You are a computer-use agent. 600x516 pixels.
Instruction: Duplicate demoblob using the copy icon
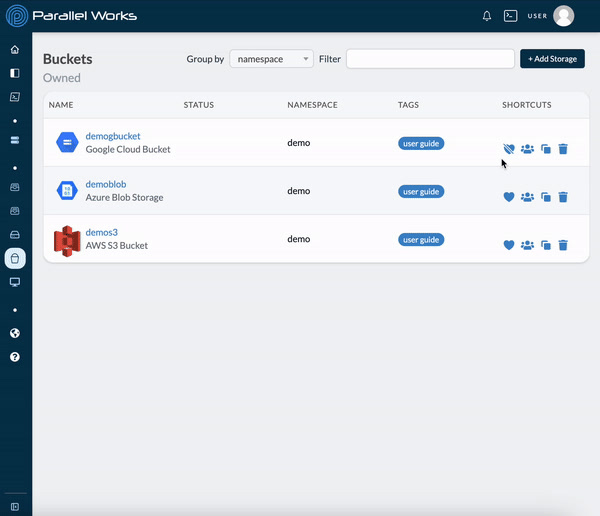tap(546, 197)
